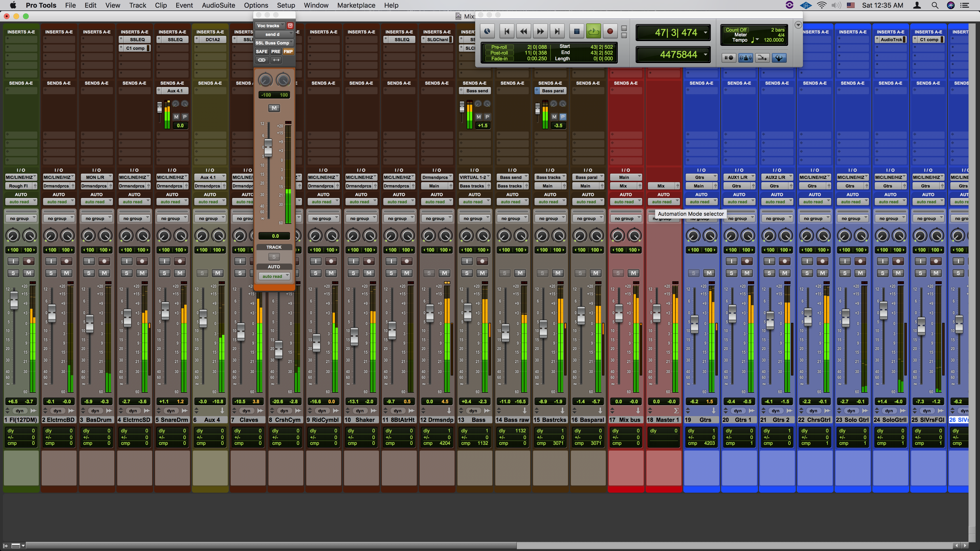Click Go to End transport button

(557, 32)
